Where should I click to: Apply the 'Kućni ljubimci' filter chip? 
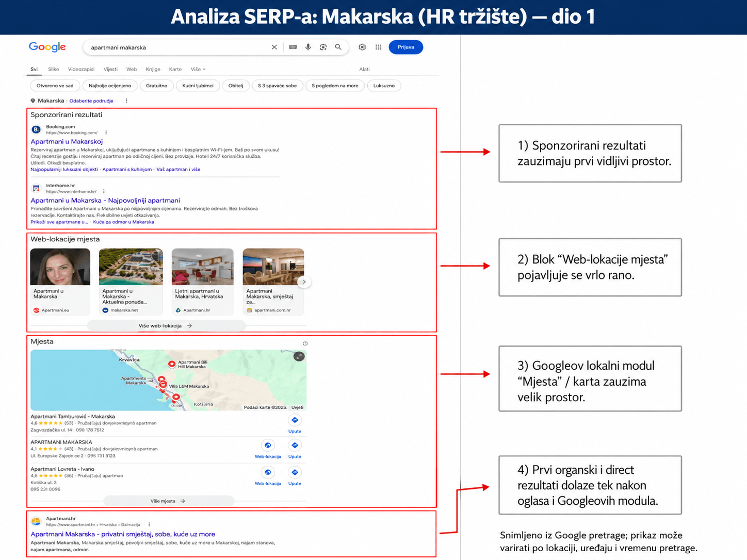(x=198, y=86)
